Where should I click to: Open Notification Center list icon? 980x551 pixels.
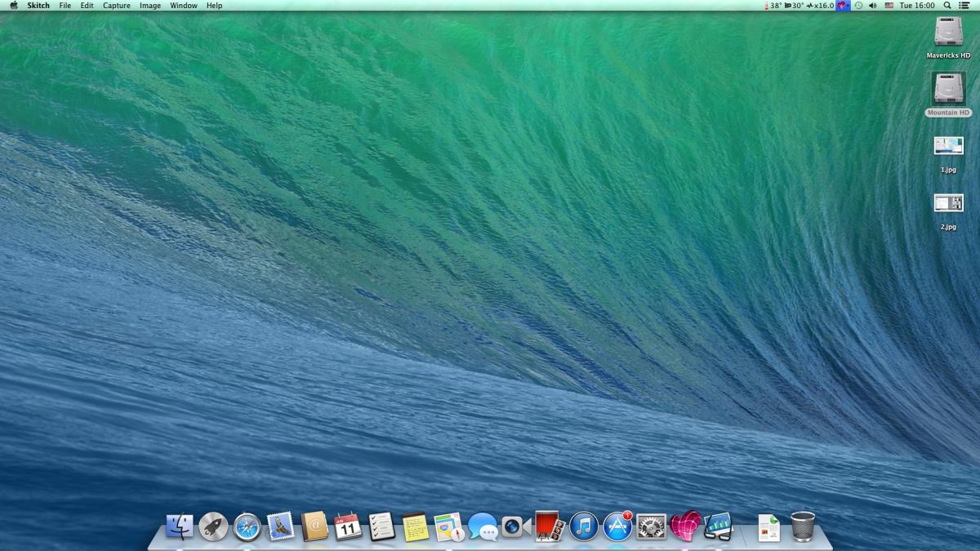(x=964, y=6)
